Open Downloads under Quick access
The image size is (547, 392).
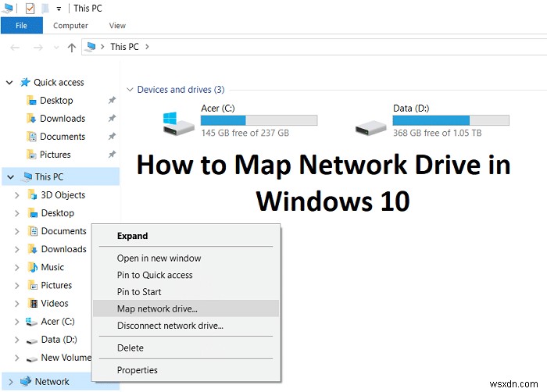(63, 119)
